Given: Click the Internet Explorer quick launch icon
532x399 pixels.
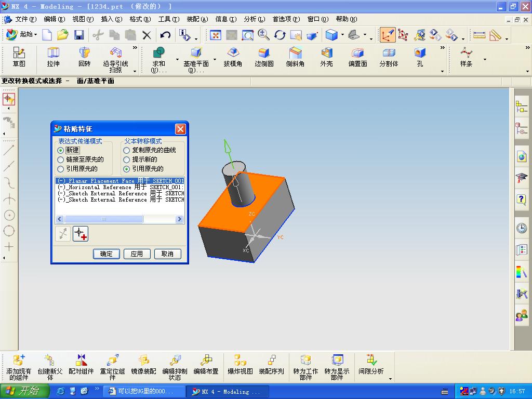Looking at the screenshot, I should 61,391.
